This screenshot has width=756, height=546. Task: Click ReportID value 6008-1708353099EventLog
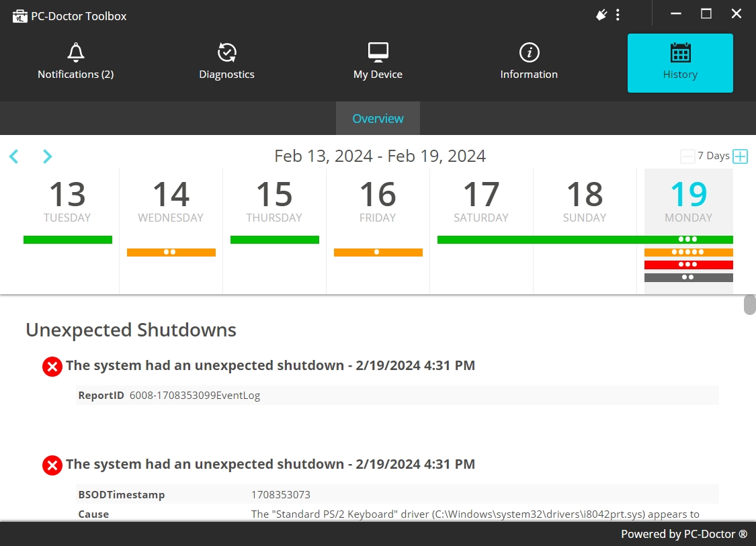195,396
